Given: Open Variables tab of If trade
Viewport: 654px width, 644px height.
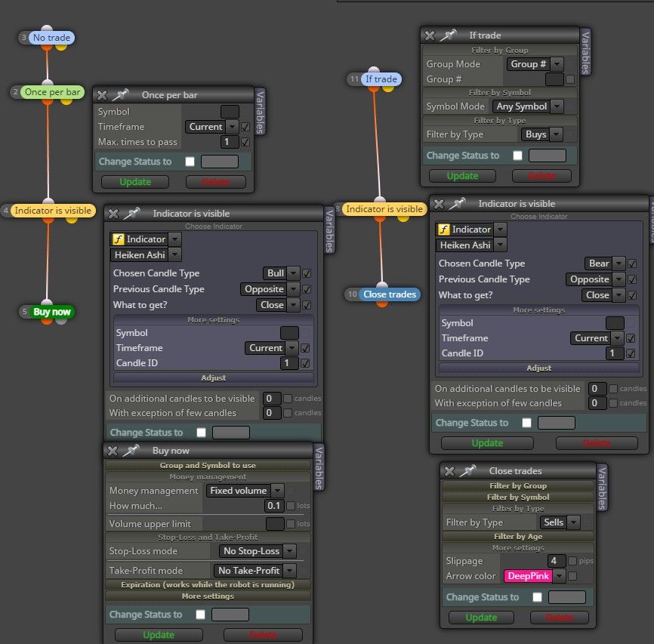Looking at the screenshot, I should coord(585,52).
